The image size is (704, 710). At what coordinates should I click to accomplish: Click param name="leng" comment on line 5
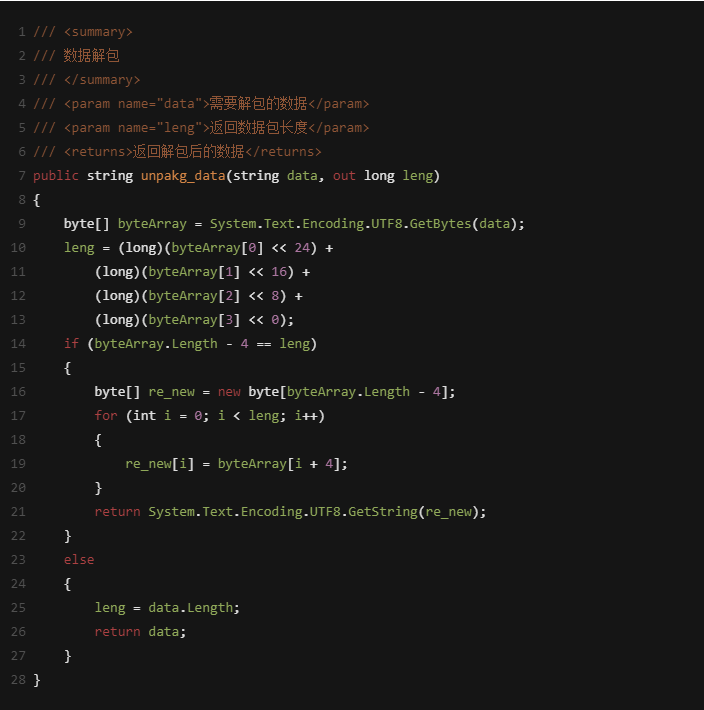point(137,128)
